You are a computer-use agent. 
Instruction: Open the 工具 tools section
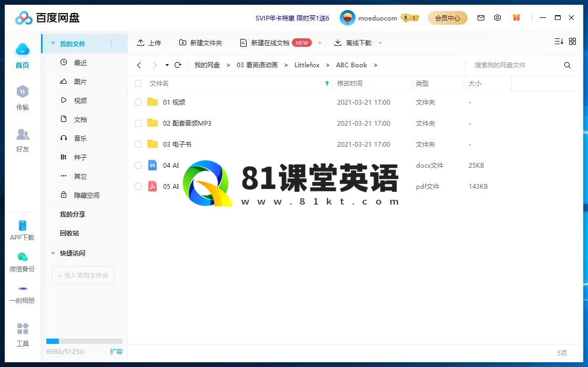coord(23,335)
